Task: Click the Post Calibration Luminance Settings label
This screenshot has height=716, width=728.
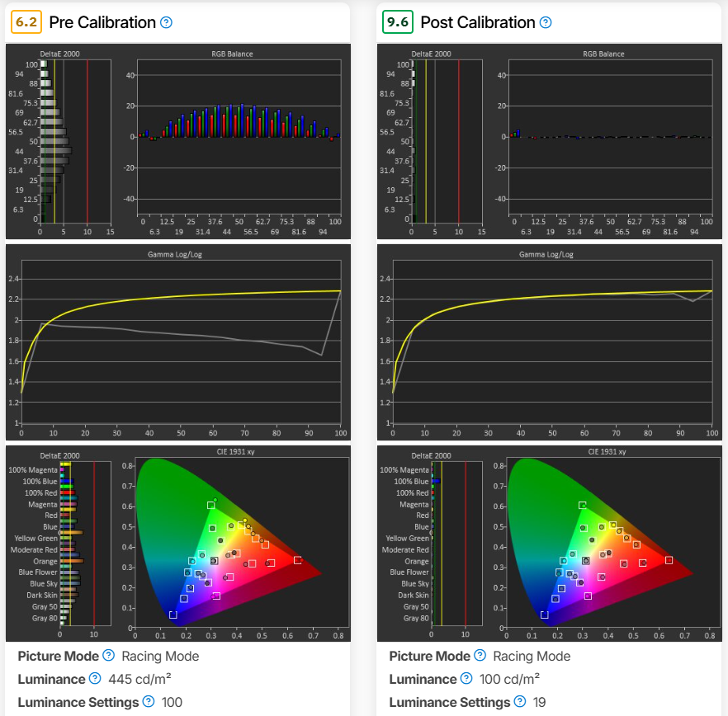Action: (449, 703)
